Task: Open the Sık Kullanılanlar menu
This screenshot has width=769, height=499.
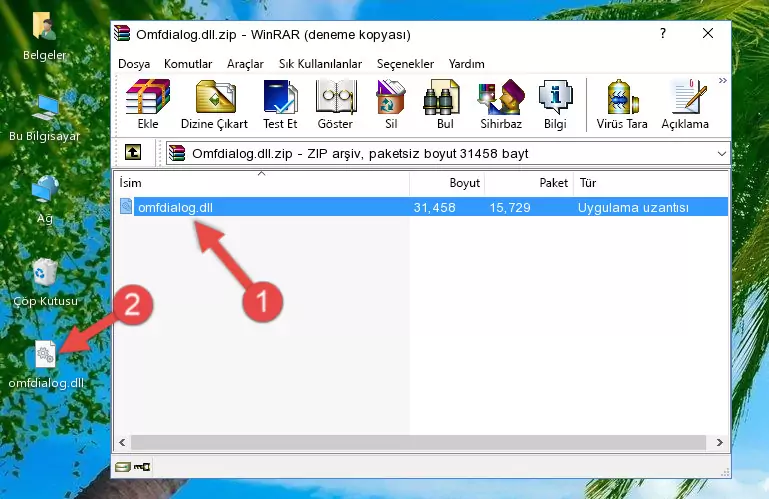Action: click(x=320, y=64)
